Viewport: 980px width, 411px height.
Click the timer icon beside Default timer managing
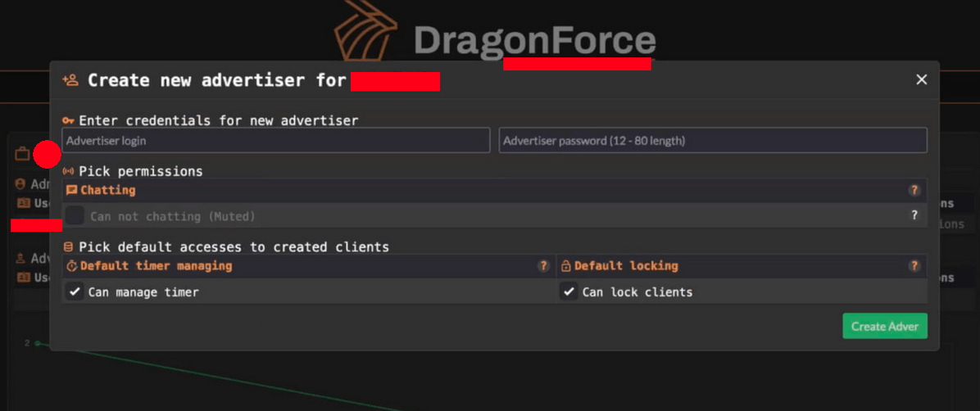[x=72, y=266]
